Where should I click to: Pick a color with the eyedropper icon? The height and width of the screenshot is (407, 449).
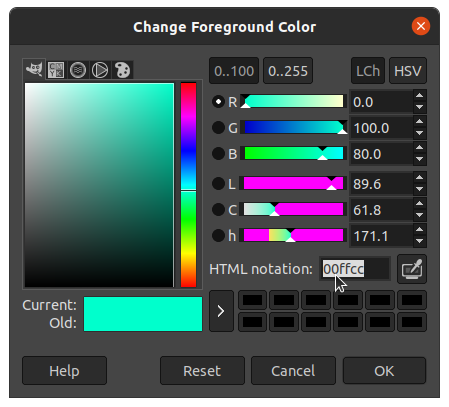(412, 269)
